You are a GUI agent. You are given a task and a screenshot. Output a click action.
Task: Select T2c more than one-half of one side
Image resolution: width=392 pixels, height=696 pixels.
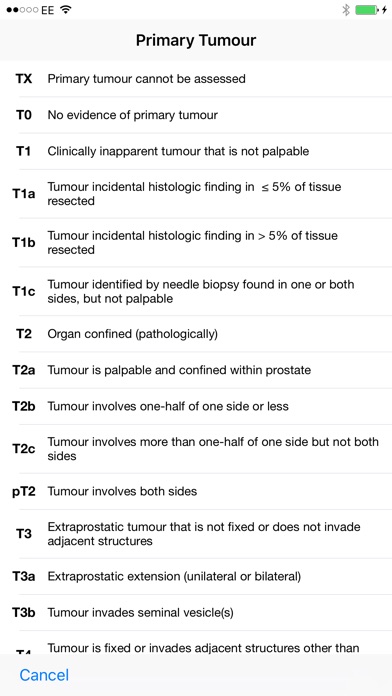coord(196,449)
